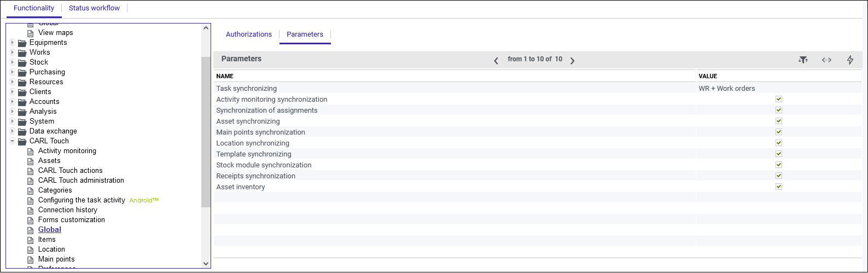Viewport: 868px width, 273px height.
Task: Open the Authorizations tab
Action: click(249, 34)
